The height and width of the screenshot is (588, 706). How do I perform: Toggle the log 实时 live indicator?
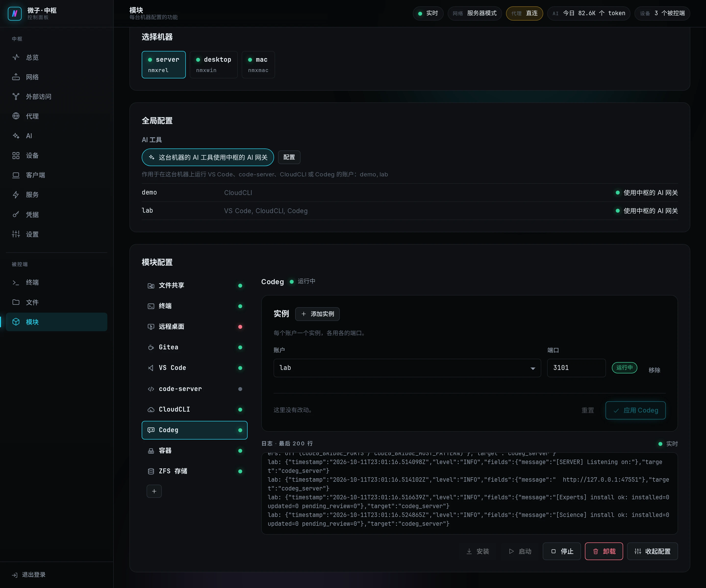click(668, 444)
